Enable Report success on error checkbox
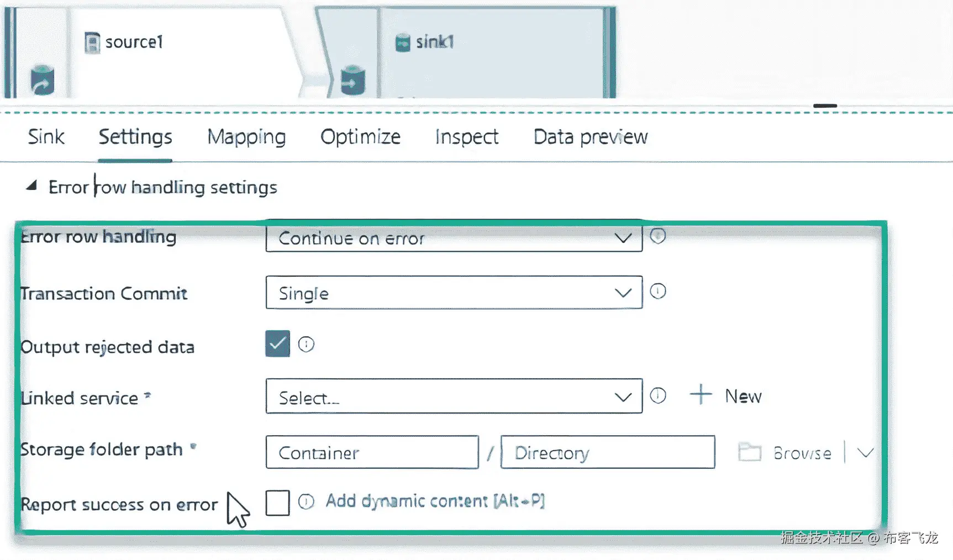The width and height of the screenshot is (953, 560). point(277,503)
